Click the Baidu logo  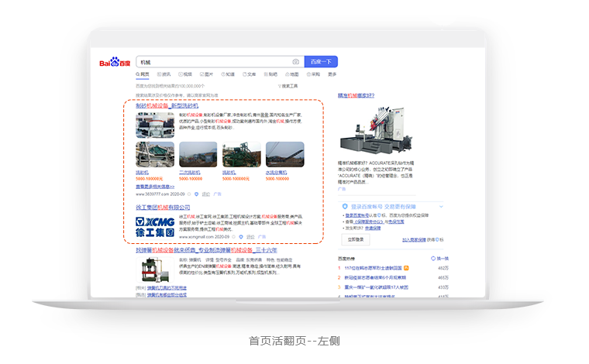pos(115,62)
